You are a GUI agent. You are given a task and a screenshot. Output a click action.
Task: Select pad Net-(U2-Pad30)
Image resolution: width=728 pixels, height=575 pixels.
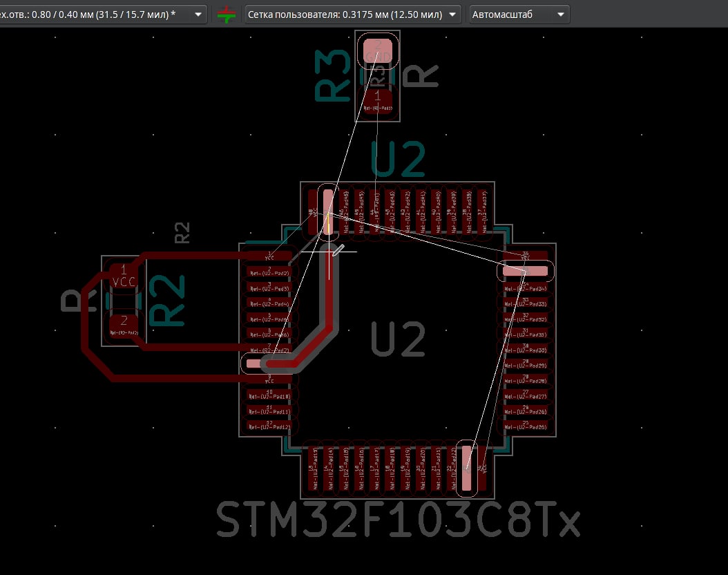526,348
